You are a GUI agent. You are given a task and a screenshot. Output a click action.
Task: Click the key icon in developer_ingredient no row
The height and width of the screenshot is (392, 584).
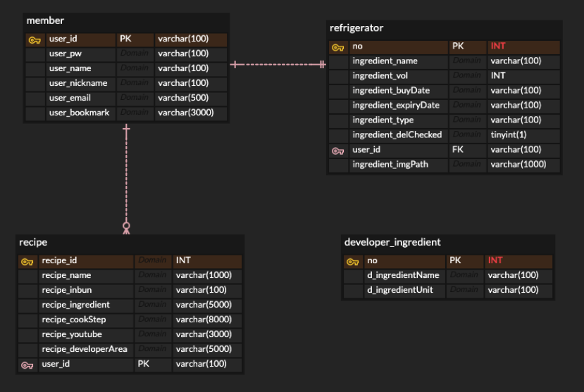pos(353,262)
